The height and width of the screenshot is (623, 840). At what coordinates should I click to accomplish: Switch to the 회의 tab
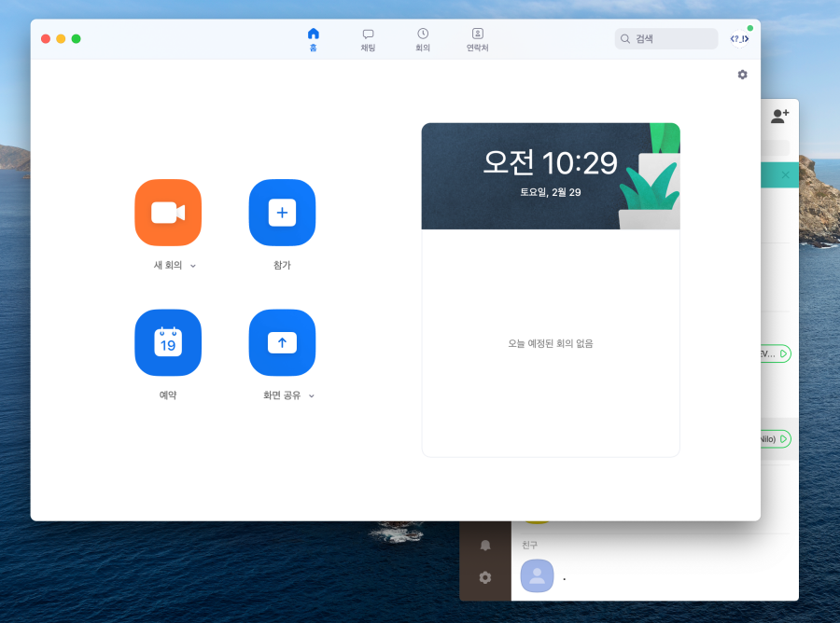pos(423,39)
